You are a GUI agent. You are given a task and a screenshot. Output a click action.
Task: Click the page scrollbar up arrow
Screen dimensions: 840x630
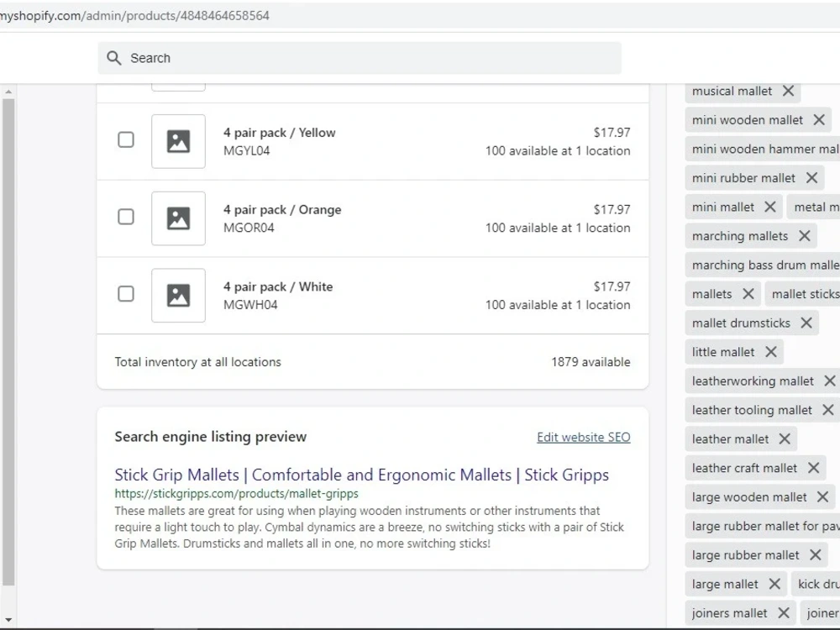(8, 92)
